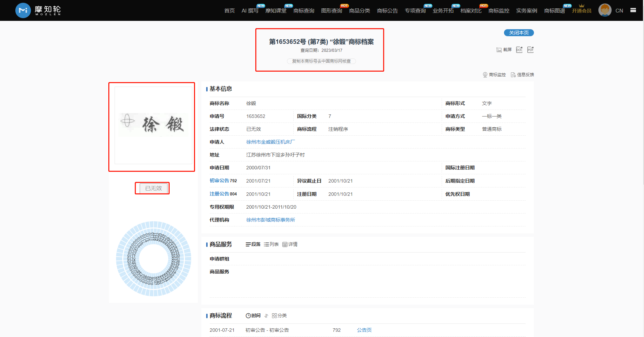The image size is (644, 337).
Task: Export the trademark file as PDF
Action: tap(530, 50)
